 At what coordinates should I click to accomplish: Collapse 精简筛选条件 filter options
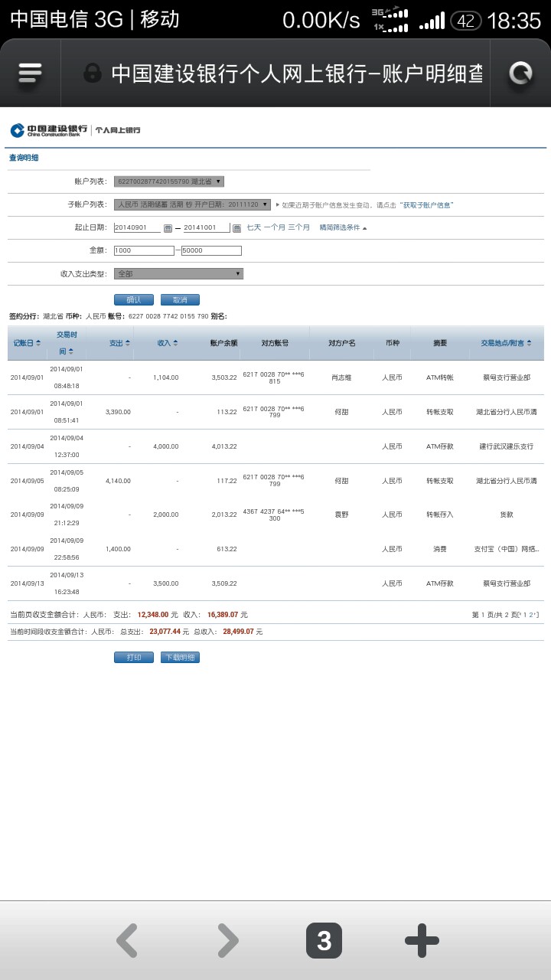343,227
